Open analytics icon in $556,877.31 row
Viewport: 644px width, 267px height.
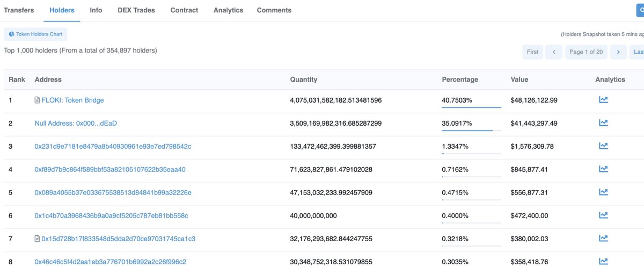[x=603, y=192]
